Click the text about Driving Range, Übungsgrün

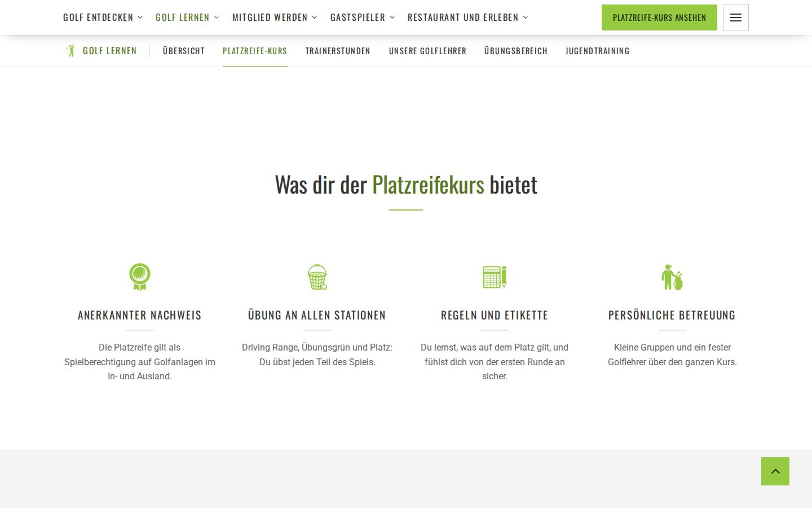(x=317, y=354)
